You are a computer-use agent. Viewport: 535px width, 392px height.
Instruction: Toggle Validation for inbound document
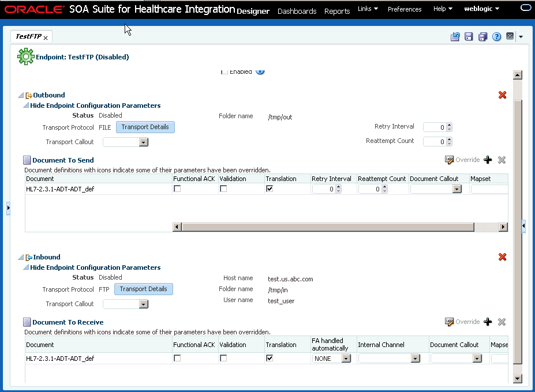click(x=223, y=358)
